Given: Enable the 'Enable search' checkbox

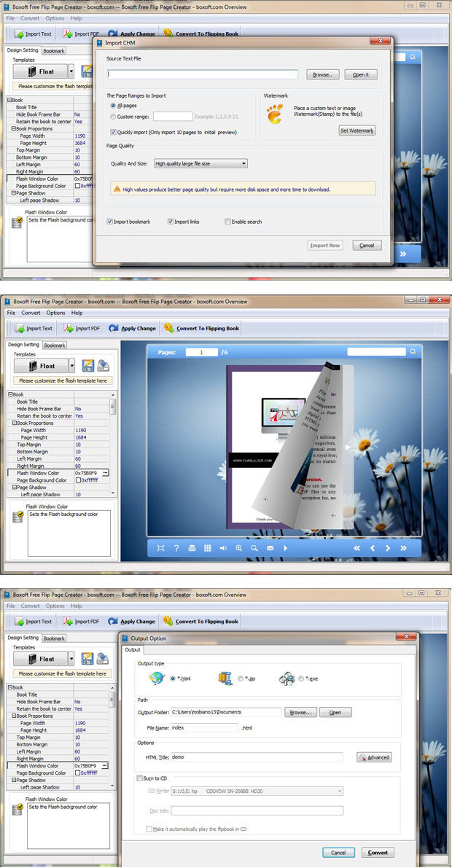Looking at the screenshot, I should coord(228,222).
